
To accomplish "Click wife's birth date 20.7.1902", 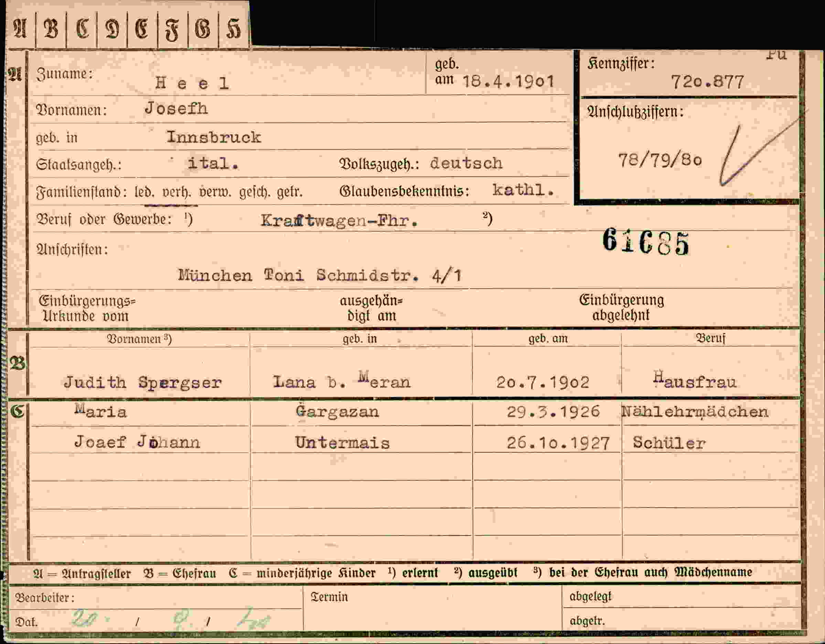I will [x=543, y=383].
